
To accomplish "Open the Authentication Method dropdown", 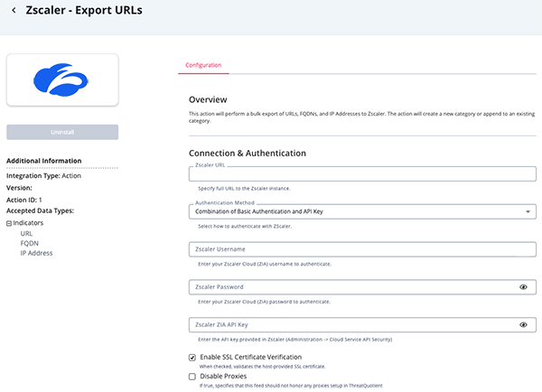I will (362, 211).
